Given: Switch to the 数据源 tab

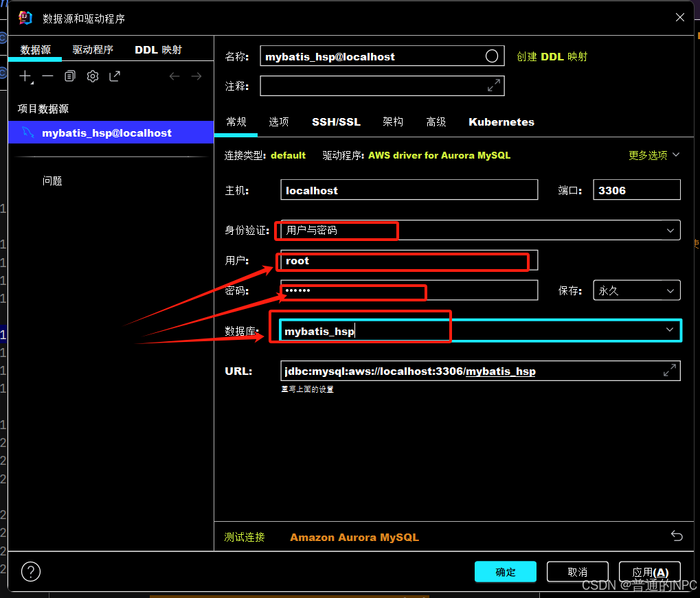Looking at the screenshot, I should tap(35, 49).
